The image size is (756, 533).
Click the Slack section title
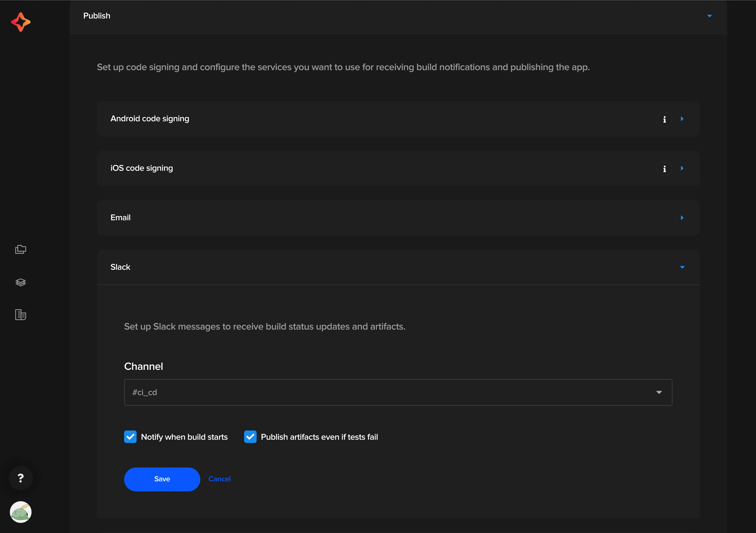coord(121,267)
